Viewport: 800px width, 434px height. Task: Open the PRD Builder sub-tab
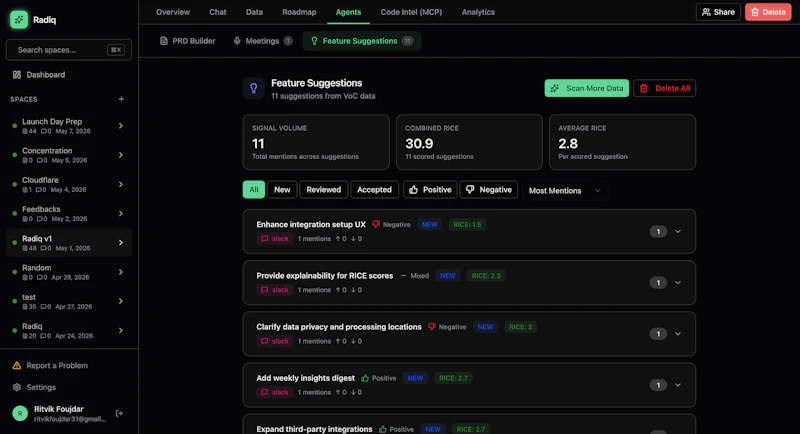[187, 41]
